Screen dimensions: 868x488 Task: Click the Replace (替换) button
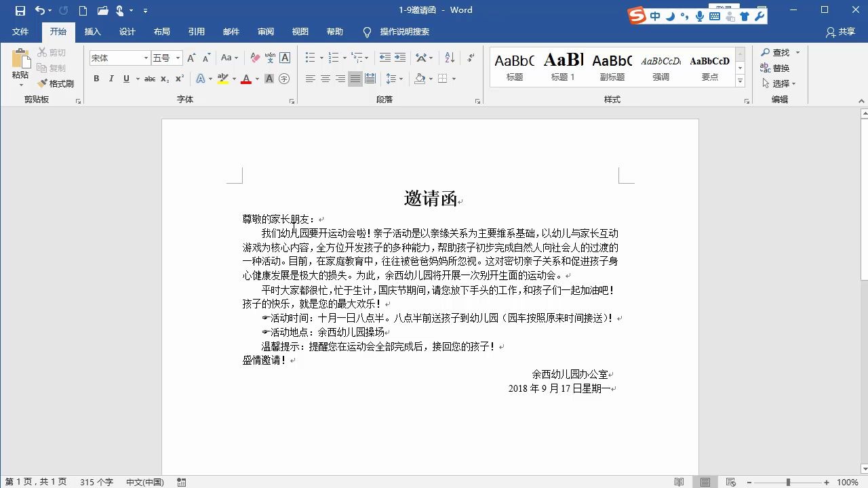775,68
